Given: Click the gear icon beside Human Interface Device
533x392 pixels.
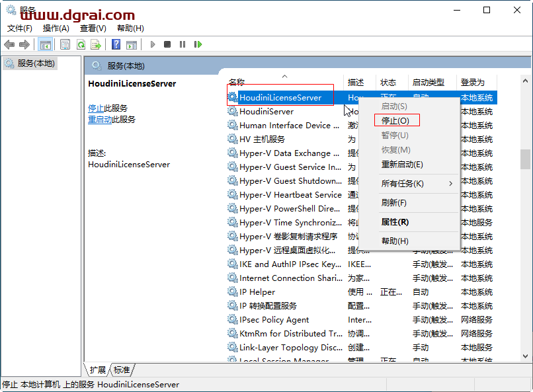Looking at the screenshot, I should [233, 125].
